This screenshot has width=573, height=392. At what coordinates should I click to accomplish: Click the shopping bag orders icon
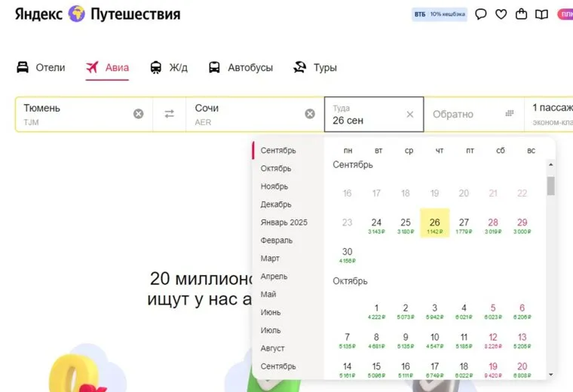coord(521,14)
